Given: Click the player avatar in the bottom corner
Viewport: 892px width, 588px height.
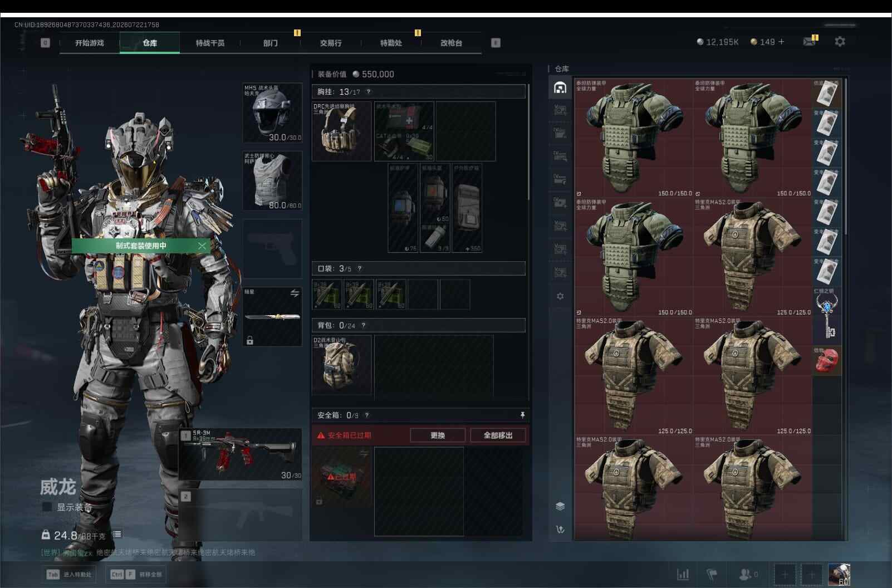Looking at the screenshot, I should (x=839, y=575).
